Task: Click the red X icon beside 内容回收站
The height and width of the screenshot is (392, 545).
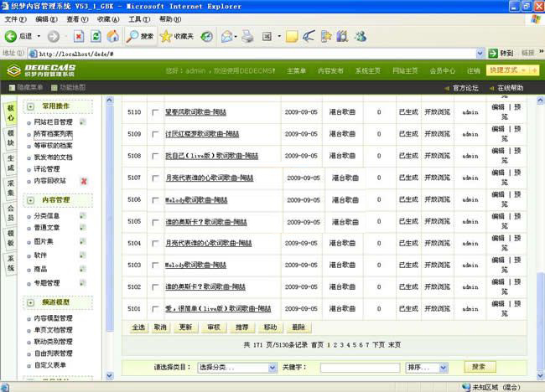Action: (x=84, y=181)
